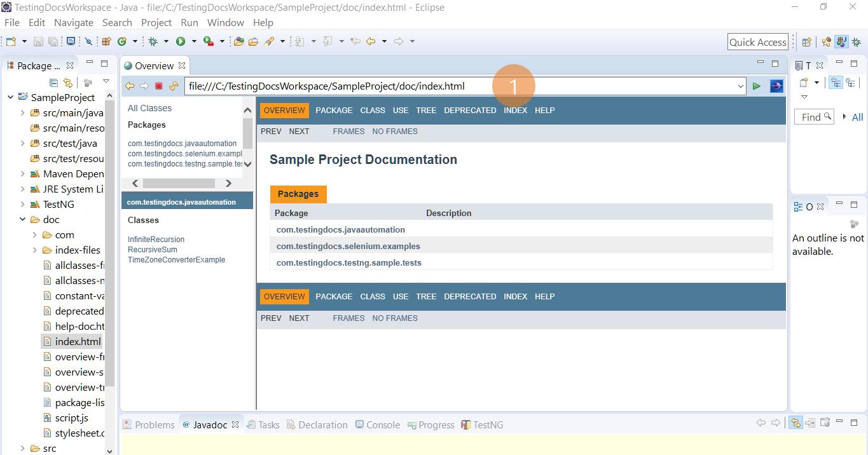Click Collapse All in Package Explorer
The height and width of the screenshot is (455, 868).
click(53, 83)
